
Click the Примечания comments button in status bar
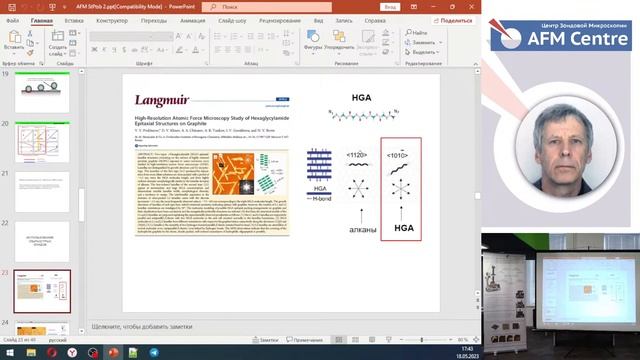pyautogui.click(x=304, y=340)
